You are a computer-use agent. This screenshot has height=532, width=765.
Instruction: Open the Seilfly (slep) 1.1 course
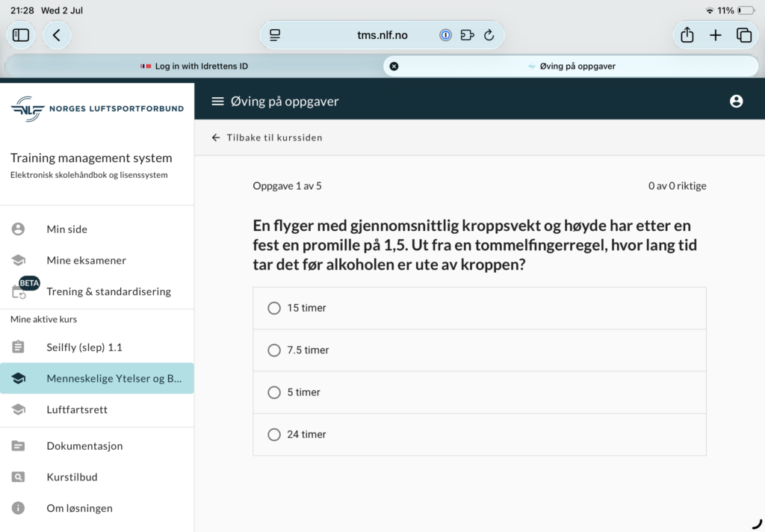coord(84,347)
